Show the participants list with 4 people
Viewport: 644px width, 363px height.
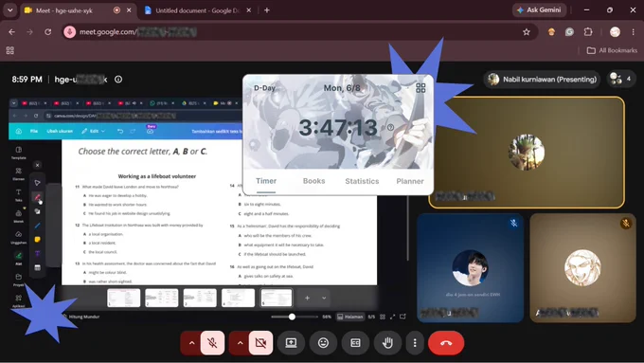click(621, 79)
